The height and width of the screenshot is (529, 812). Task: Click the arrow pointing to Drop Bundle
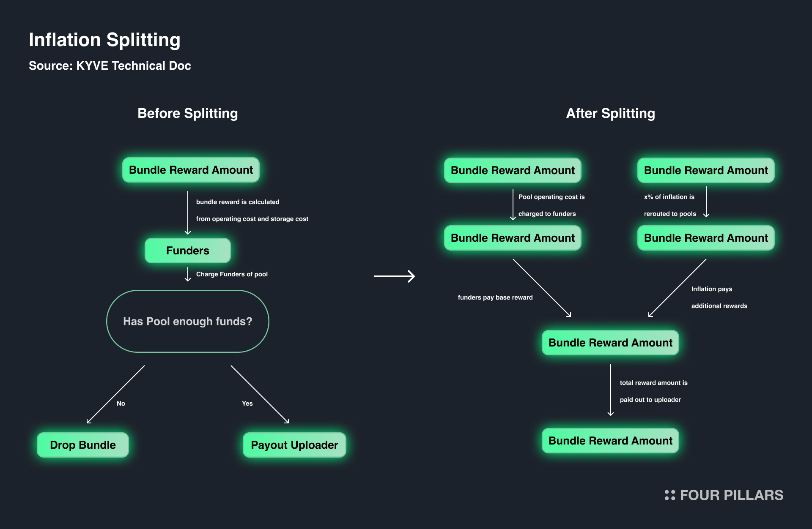point(115,395)
